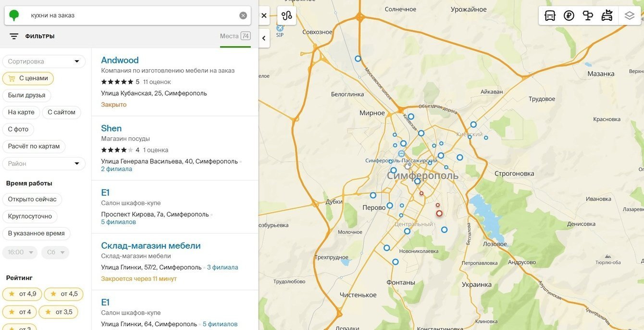Enable the 'Открыто сейчас' filter

[x=32, y=199]
